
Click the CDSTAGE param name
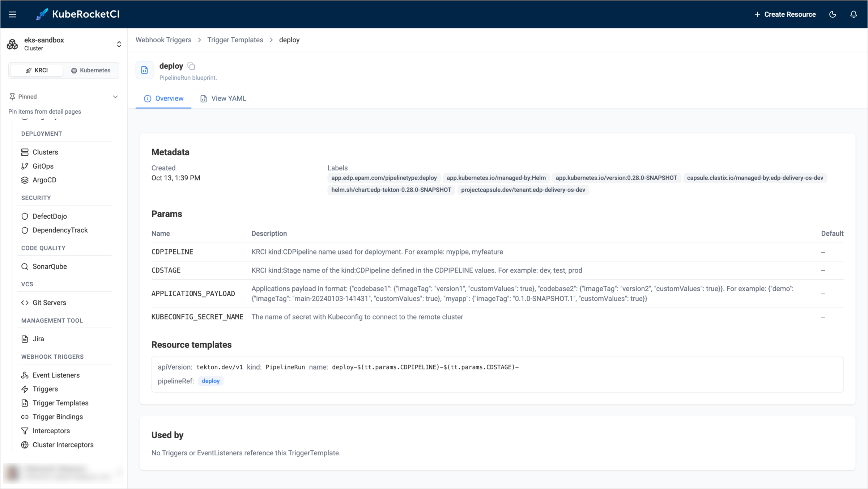pyautogui.click(x=166, y=270)
